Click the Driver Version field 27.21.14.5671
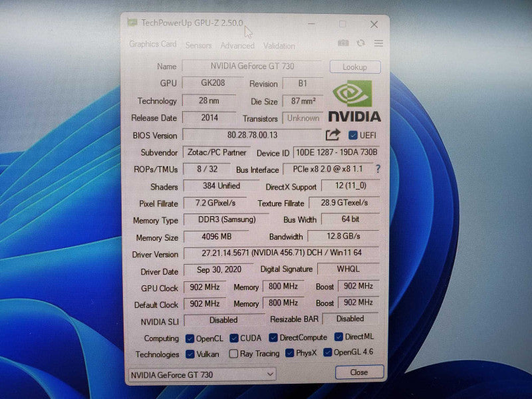 click(281, 253)
